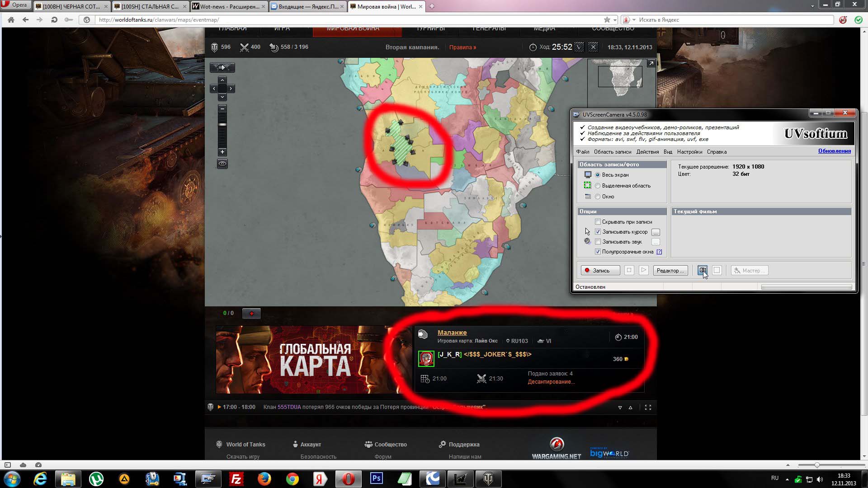Toggle map visibility eye button
Screen dimensions: 868x488
point(222,164)
